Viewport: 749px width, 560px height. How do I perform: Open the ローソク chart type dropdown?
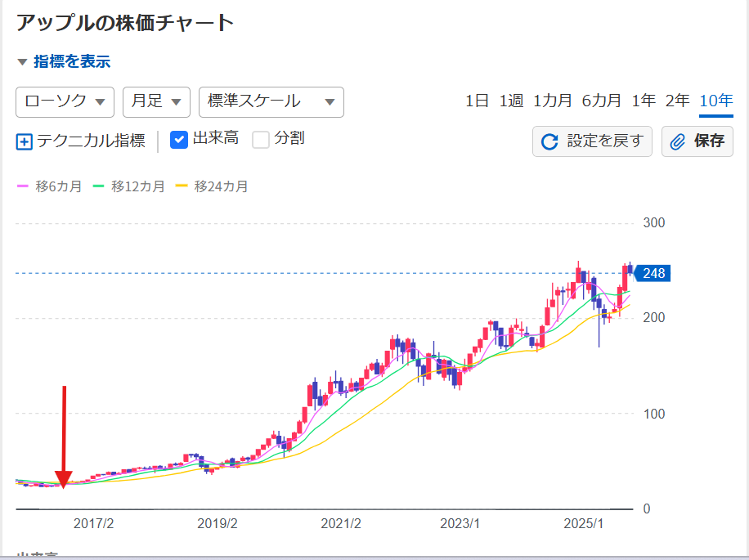65,101
